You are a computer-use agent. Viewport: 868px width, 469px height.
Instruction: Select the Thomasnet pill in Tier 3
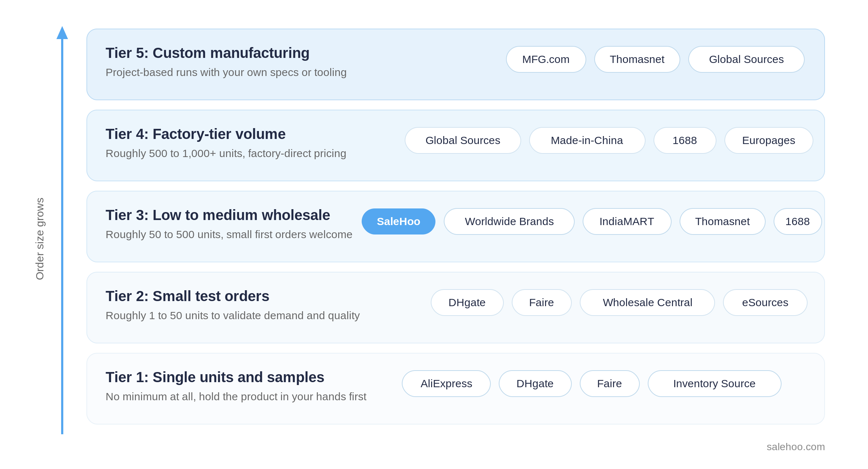point(722,221)
